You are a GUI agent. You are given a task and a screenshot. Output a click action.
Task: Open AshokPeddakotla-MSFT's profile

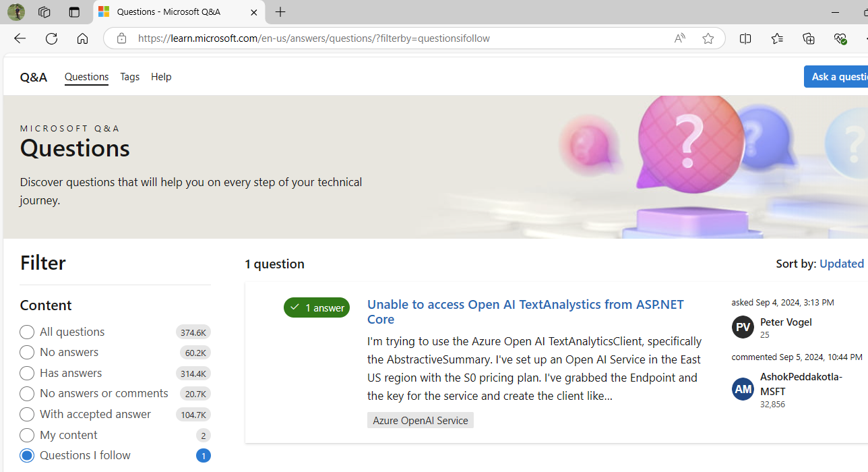(x=801, y=384)
